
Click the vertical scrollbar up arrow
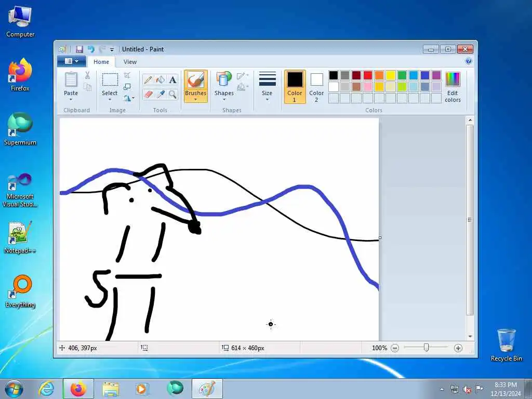pos(470,120)
